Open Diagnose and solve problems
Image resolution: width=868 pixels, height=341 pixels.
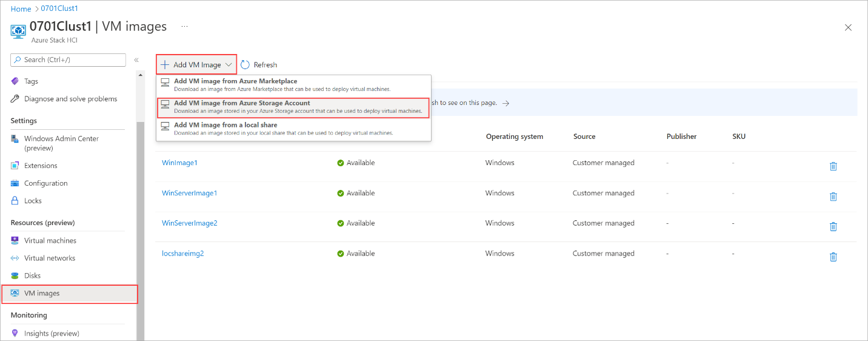point(70,99)
